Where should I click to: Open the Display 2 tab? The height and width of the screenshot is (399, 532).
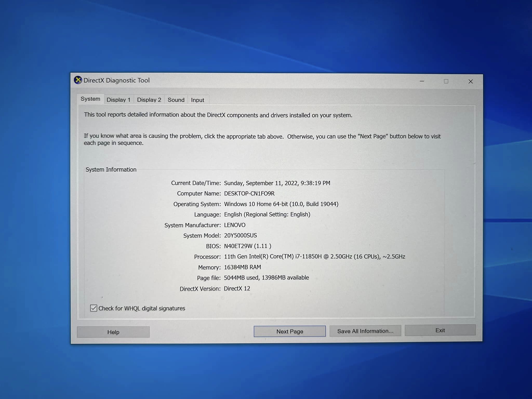click(149, 100)
